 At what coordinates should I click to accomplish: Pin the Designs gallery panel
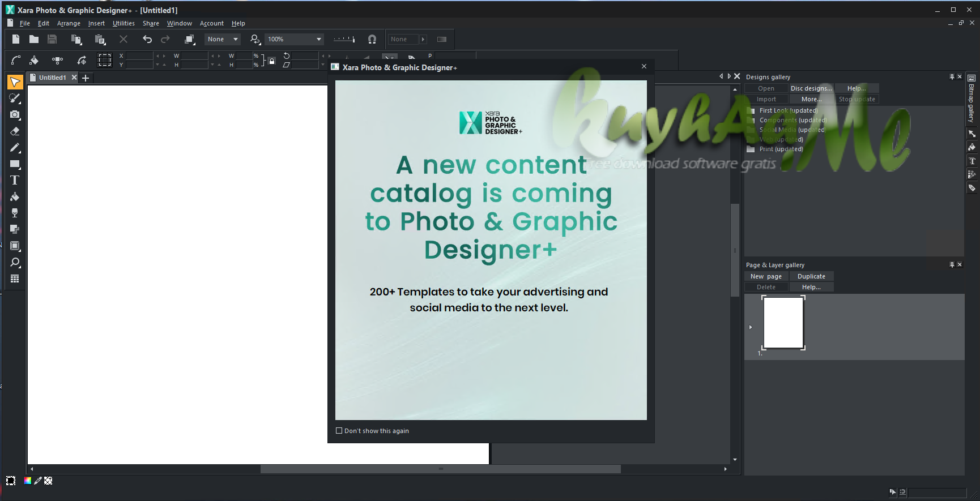952,76
